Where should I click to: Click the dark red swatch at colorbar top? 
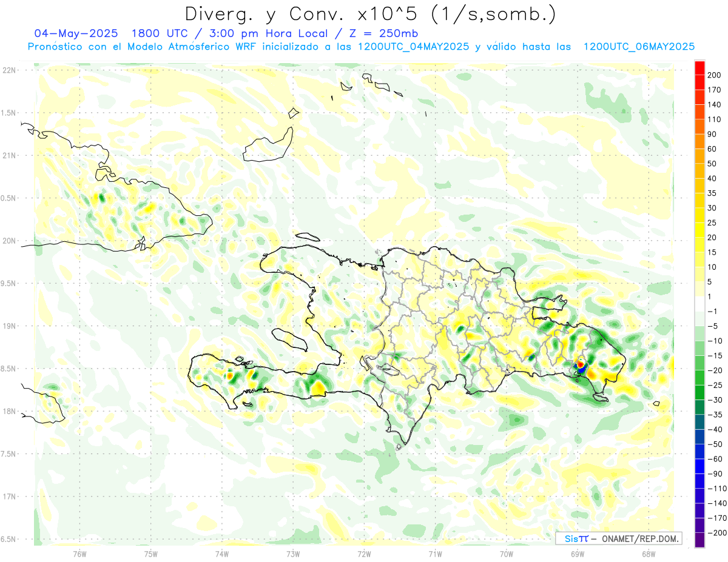[x=699, y=68]
